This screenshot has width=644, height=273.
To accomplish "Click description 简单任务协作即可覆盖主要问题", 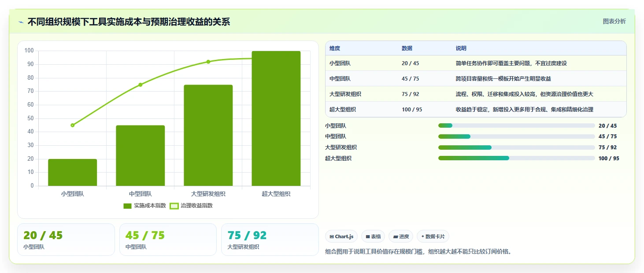I will 511,63.
